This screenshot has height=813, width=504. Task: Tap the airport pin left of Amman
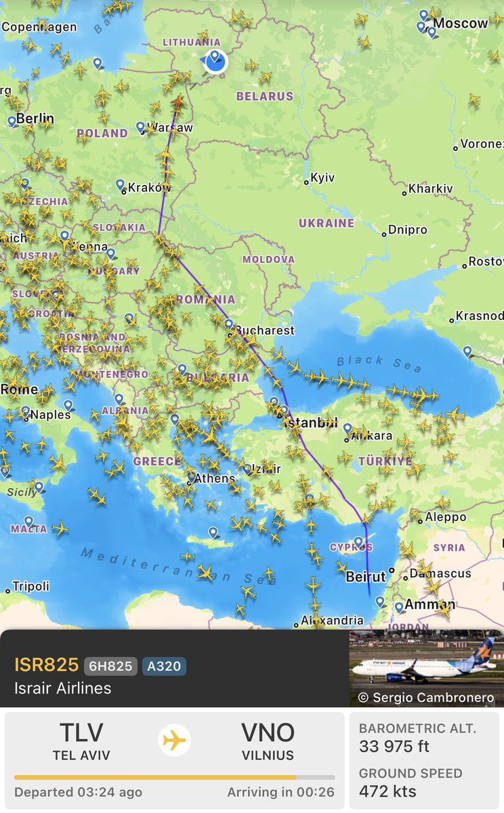click(399, 607)
